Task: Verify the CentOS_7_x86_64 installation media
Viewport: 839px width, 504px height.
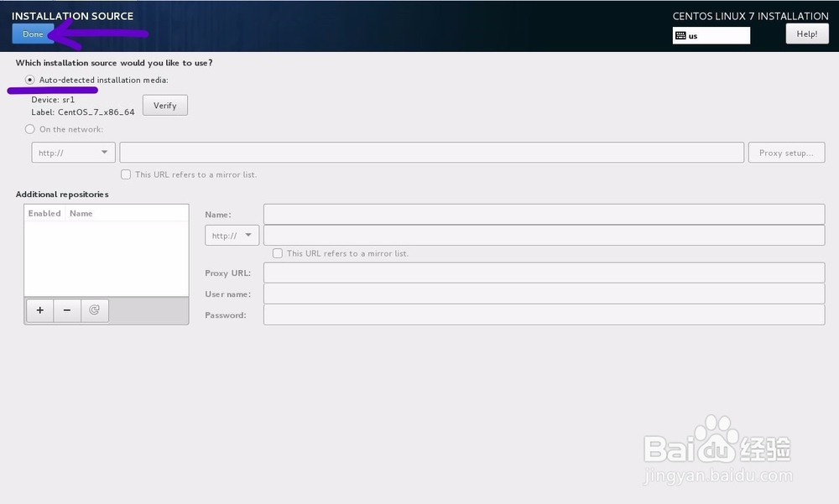Action: (164, 105)
